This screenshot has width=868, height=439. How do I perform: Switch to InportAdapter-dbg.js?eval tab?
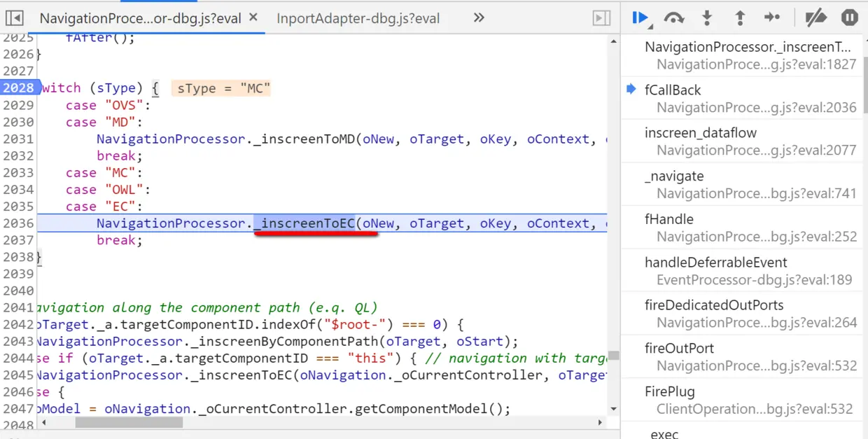(x=358, y=18)
